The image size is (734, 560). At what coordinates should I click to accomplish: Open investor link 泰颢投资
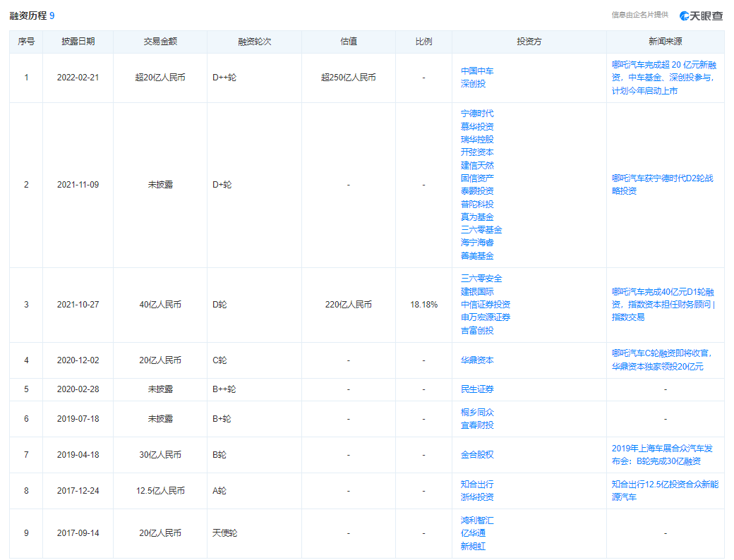[477, 191]
